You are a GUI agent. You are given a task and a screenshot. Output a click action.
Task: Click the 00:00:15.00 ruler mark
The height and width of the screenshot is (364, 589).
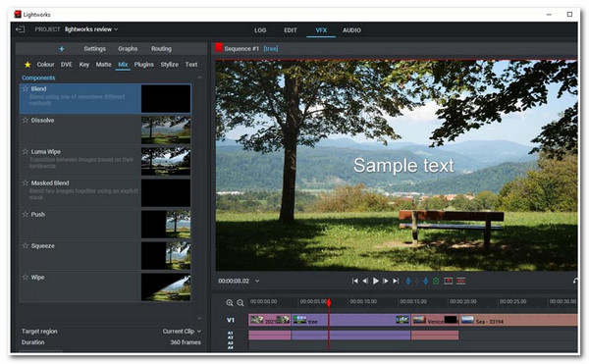tap(413, 302)
